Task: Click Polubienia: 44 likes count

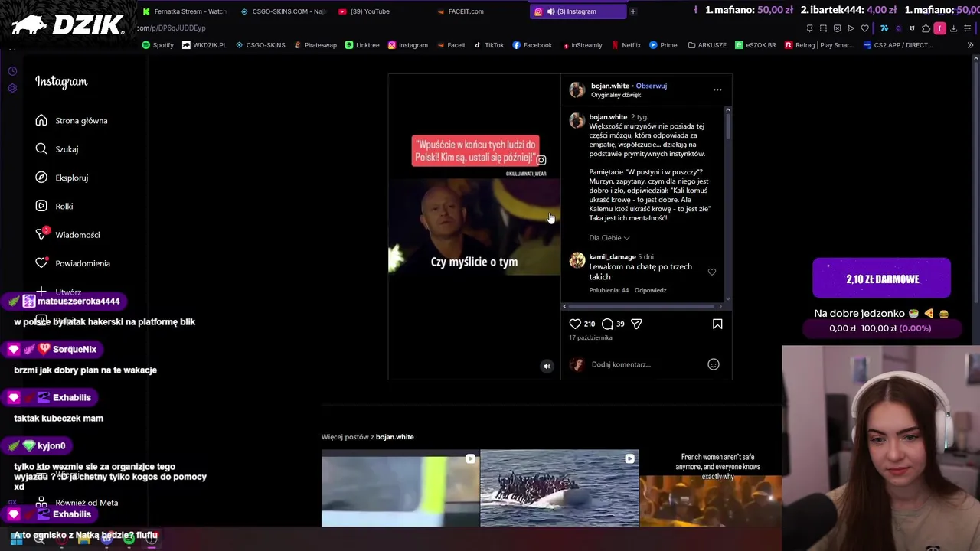Action: click(609, 290)
